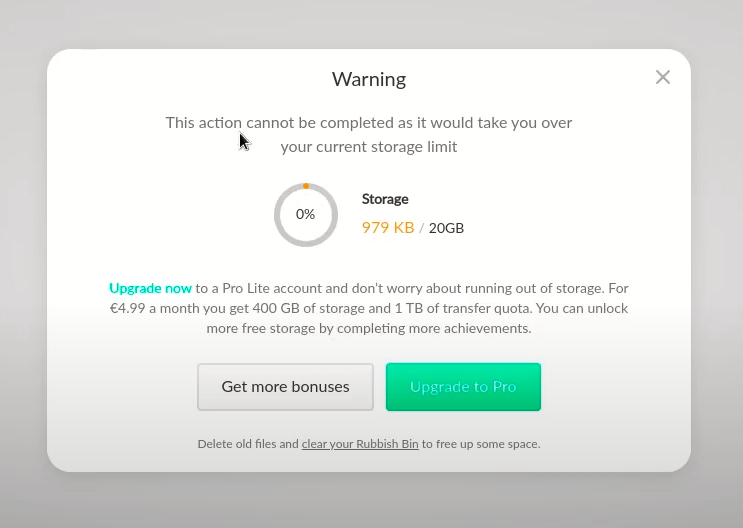This screenshot has height=528, width=743.
Task: Click the Get more bonuses button
Action: click(x=285, y=387)
